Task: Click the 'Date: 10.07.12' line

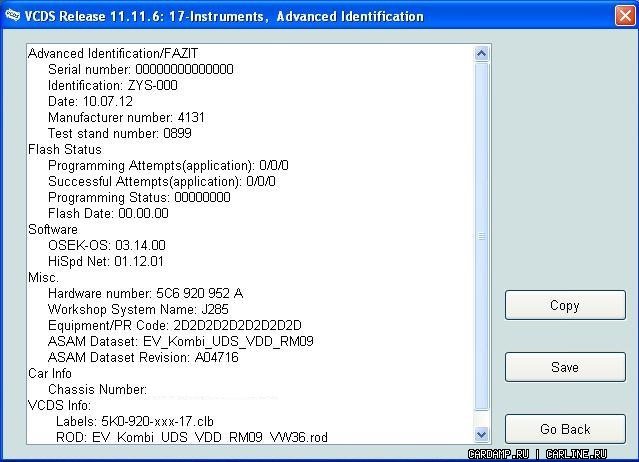Action: point(90,101)
